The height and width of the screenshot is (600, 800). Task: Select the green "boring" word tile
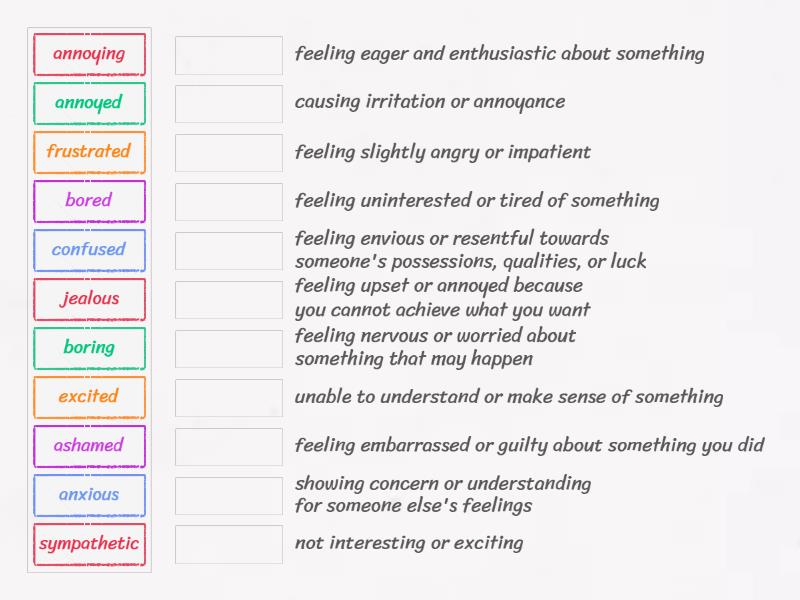(x=89, y=348)
